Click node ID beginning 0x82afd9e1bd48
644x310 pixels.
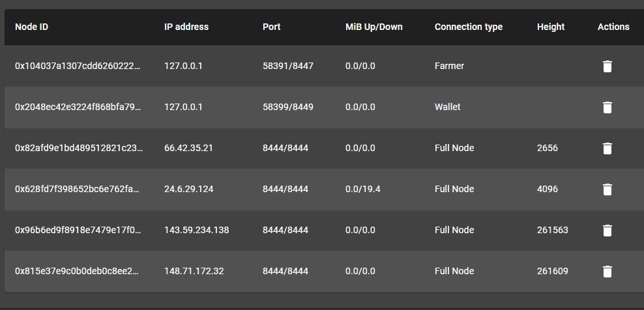[x=79, y=148]
